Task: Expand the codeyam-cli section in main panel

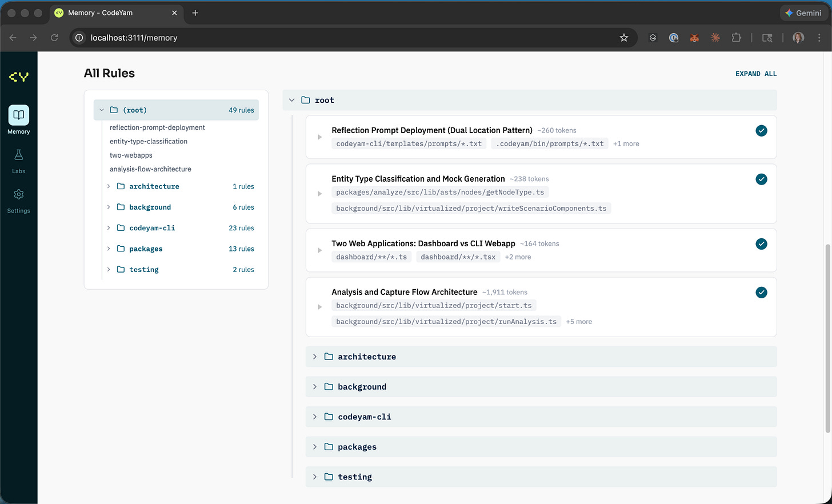Action: point(315,417)
